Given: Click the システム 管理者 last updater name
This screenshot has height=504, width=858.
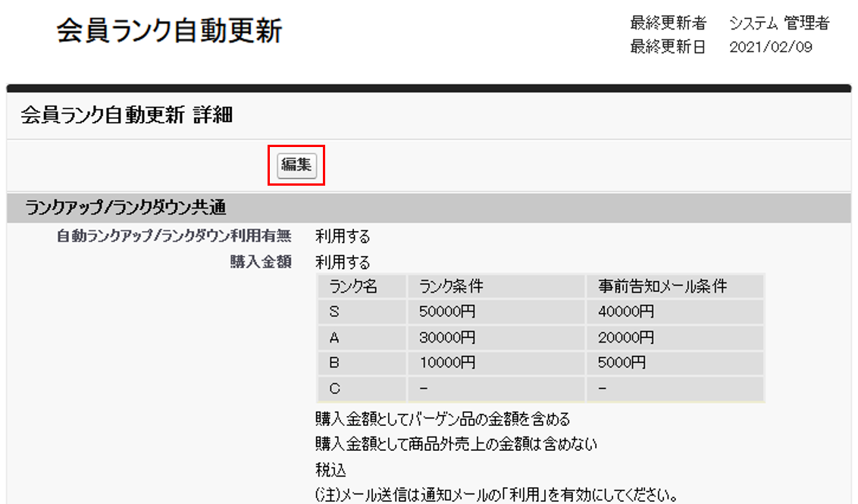Looking at the screenshot, I should pyautogui.click(x=779, y=23).
